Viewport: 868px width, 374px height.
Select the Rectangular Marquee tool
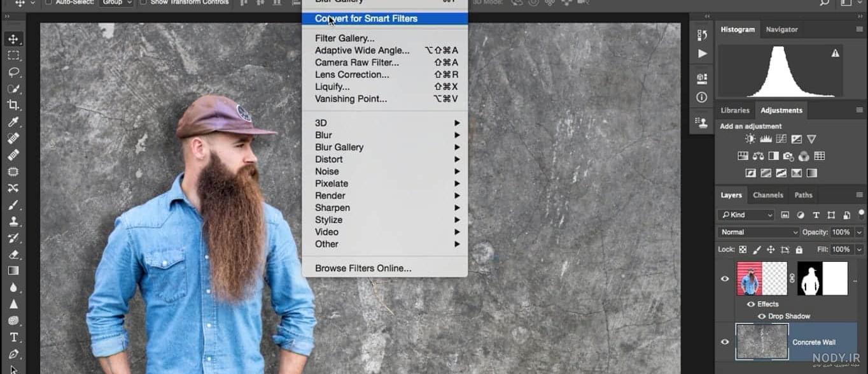coord(13,55)
